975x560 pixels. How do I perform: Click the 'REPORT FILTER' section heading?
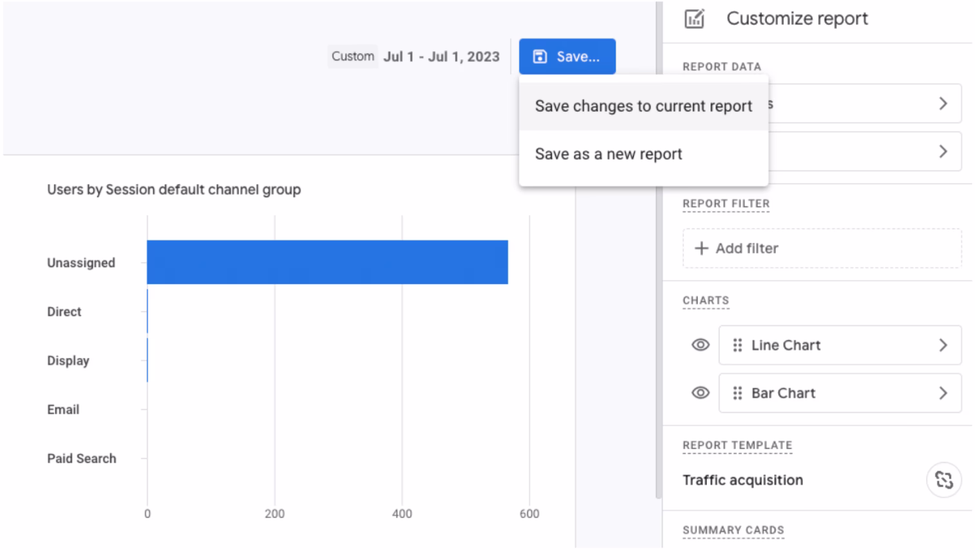[x=726, y=203]
